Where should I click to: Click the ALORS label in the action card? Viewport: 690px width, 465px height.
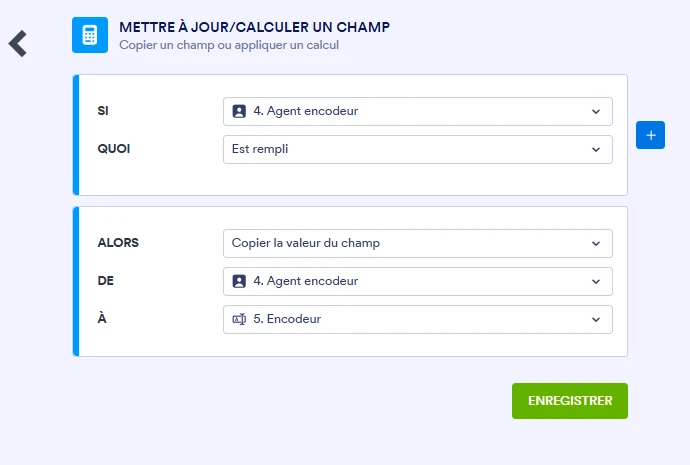(120, 243)
